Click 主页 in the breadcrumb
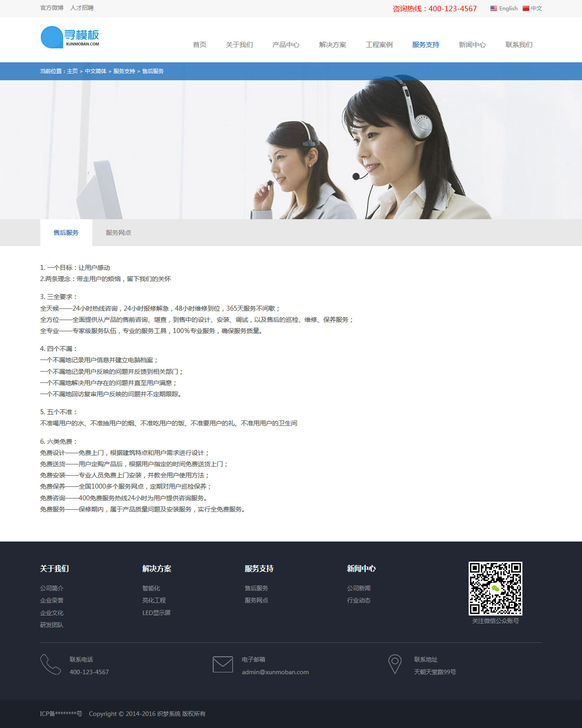The width and height of the screenshot is (582, 728). coord(72,71)
